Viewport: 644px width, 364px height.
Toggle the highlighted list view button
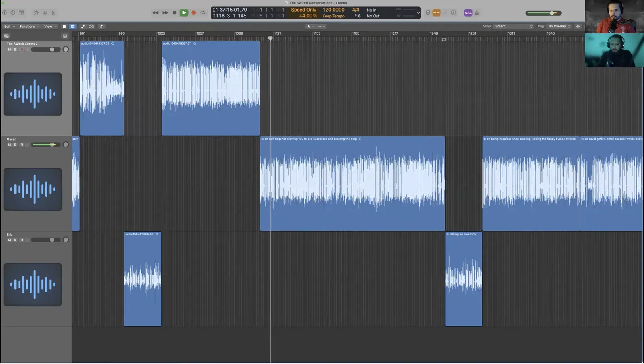pos(73,27)
